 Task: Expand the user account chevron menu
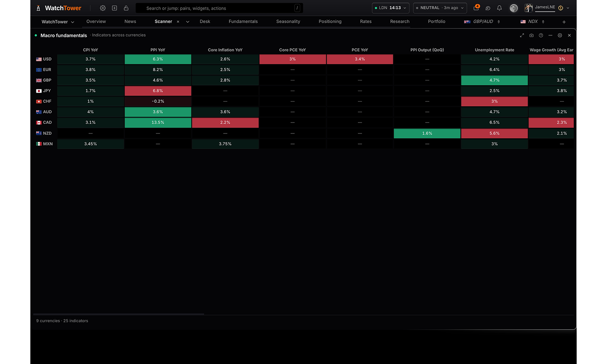click(x=568, y=8)
